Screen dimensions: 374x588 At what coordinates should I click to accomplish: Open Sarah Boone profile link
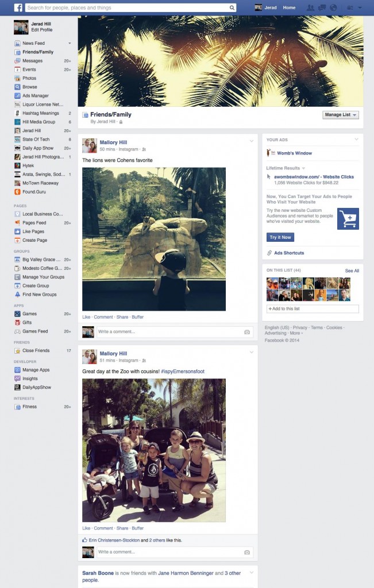[x=98, y=574]
